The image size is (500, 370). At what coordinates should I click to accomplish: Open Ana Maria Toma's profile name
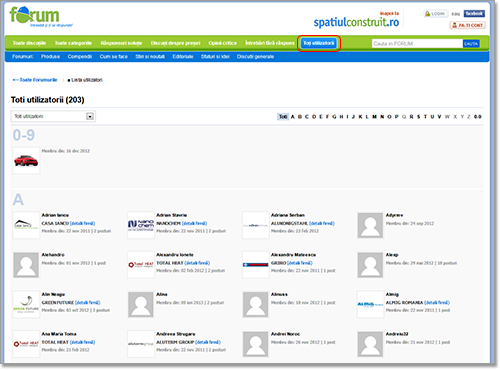click(x=59, y=334)
